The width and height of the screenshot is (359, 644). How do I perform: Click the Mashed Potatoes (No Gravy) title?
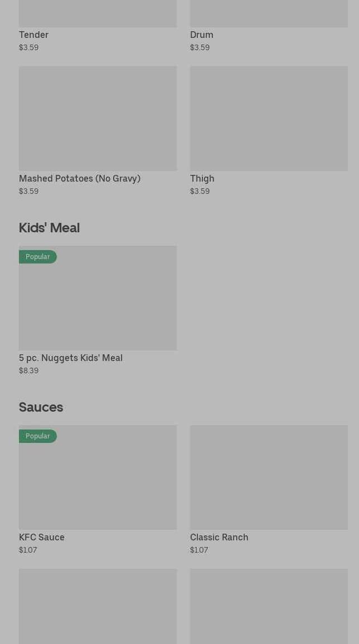80,178
